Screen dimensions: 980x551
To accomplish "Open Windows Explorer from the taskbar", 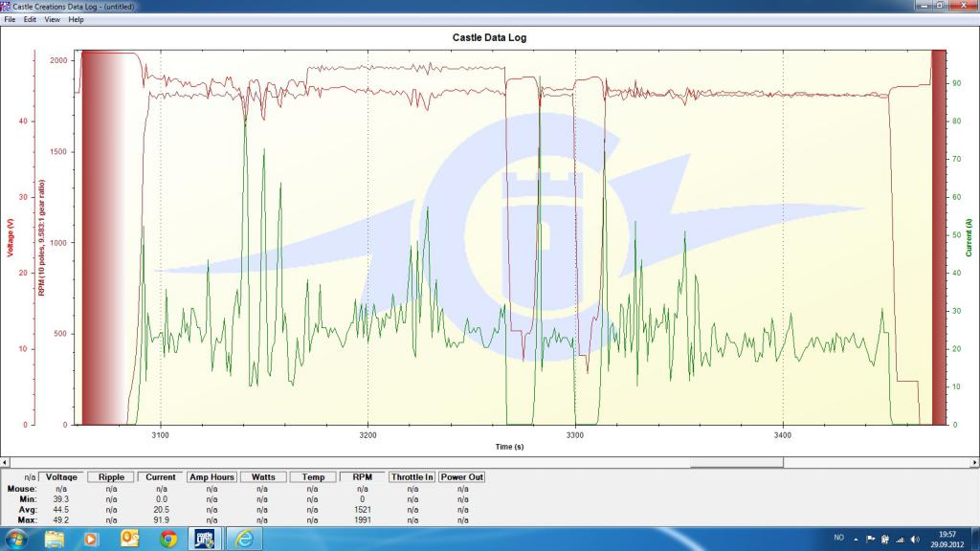I will point(55,538).
